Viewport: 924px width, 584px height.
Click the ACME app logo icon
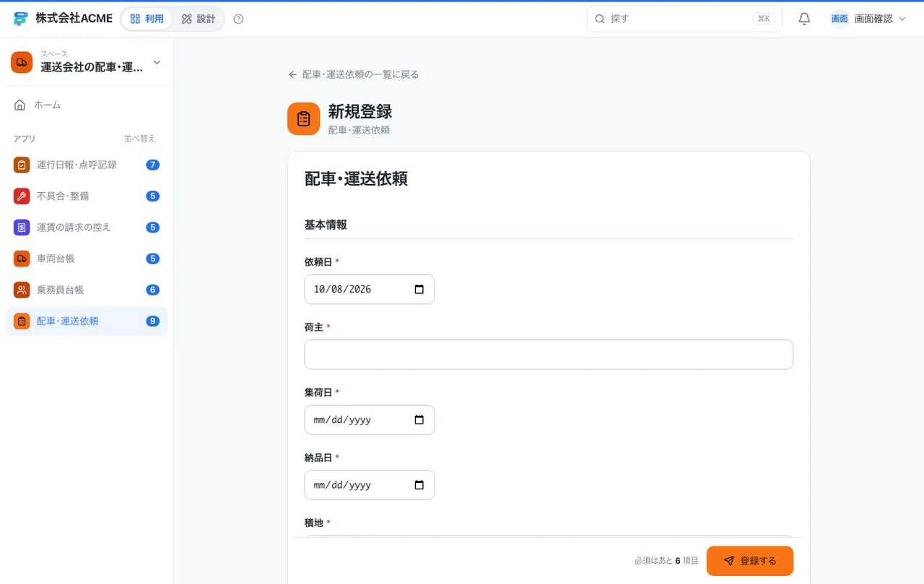pos(20,19)
